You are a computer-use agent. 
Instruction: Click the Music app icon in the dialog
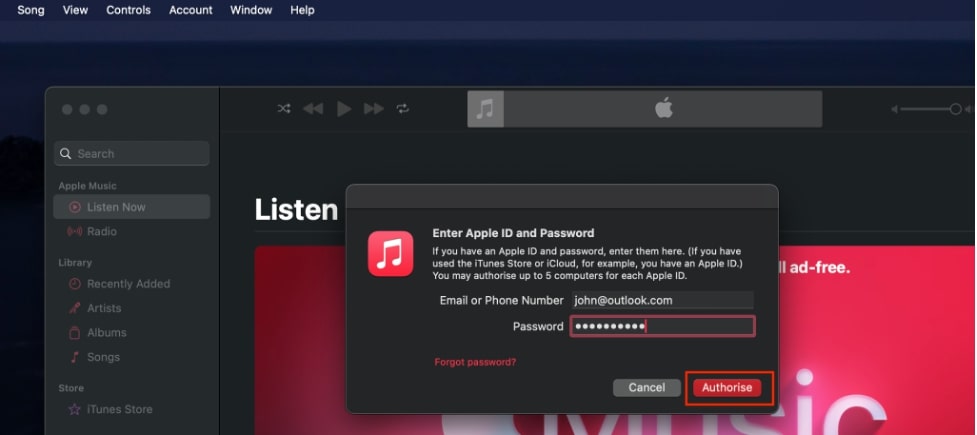tap(391, 254)
